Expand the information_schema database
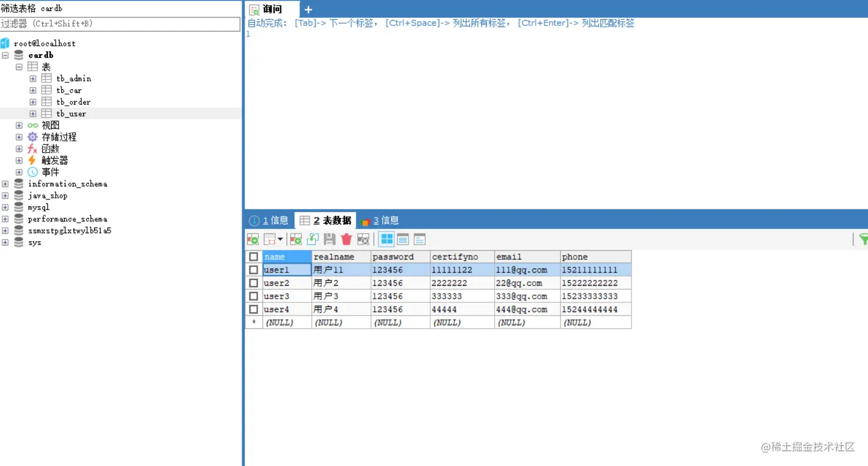 coord(5,184)
